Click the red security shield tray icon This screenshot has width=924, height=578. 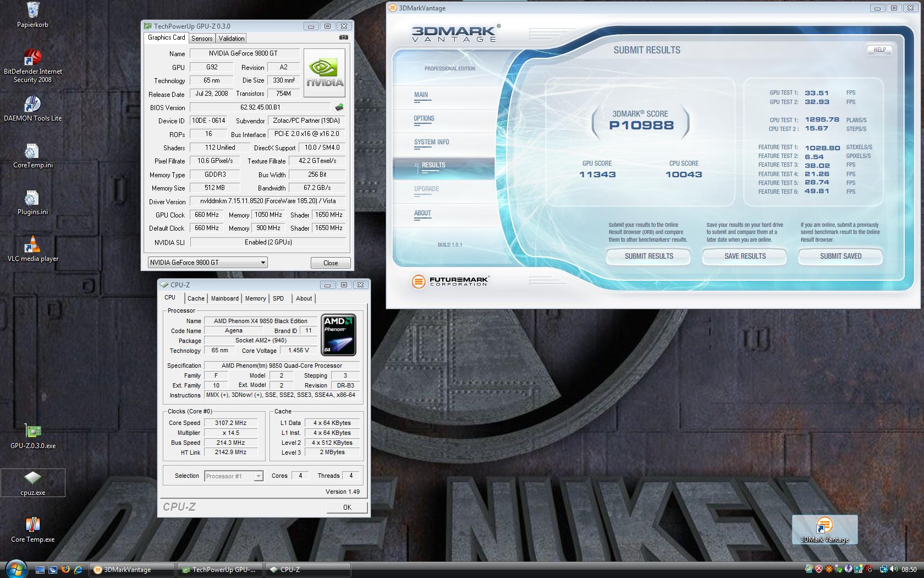click(819, 569)
